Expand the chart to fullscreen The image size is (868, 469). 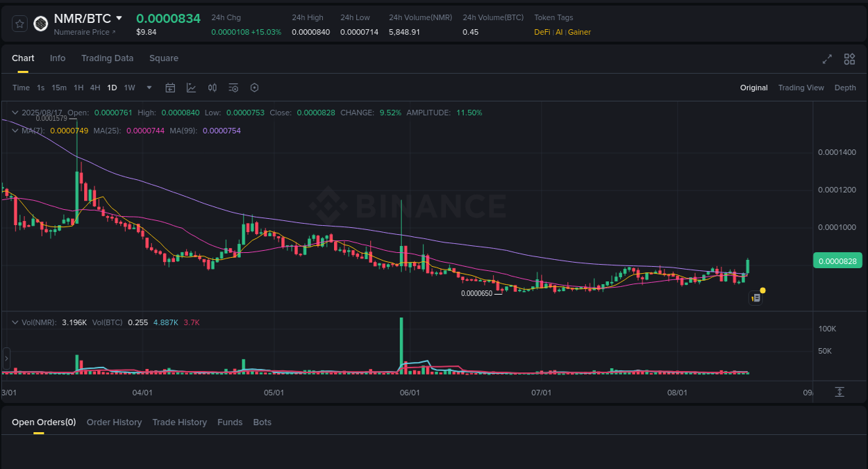pos(827,59)
